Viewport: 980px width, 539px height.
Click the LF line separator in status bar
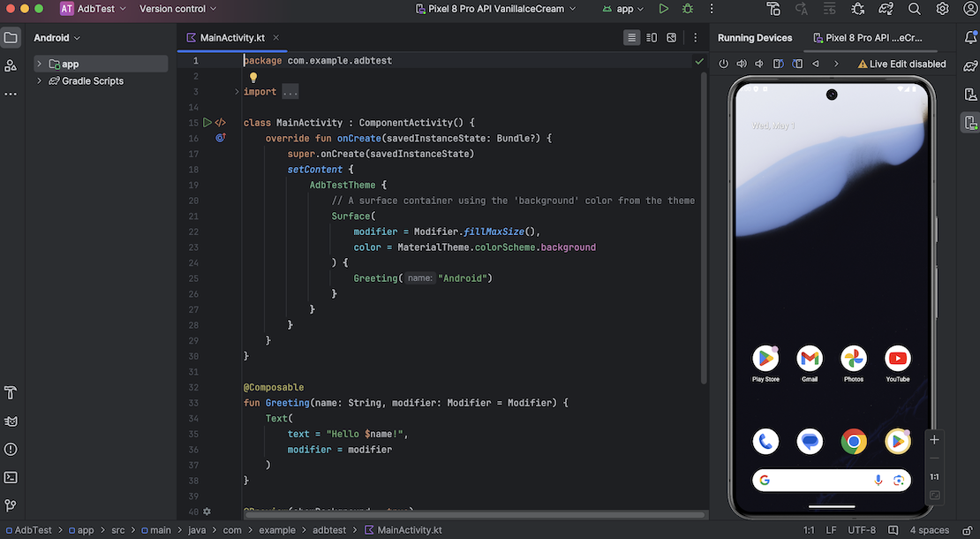(x=831, y=530)
